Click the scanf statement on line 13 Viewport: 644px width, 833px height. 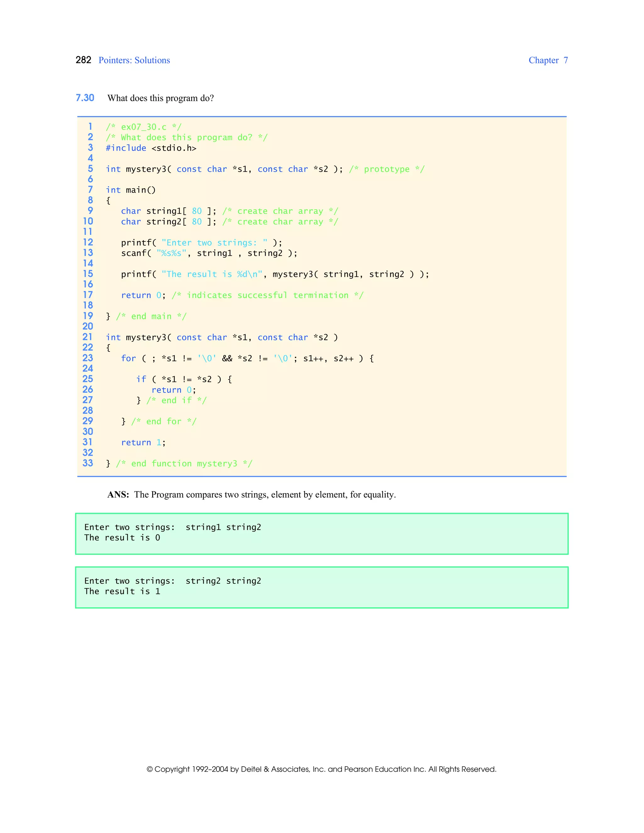pyautogui.click(x=209, y=253)
